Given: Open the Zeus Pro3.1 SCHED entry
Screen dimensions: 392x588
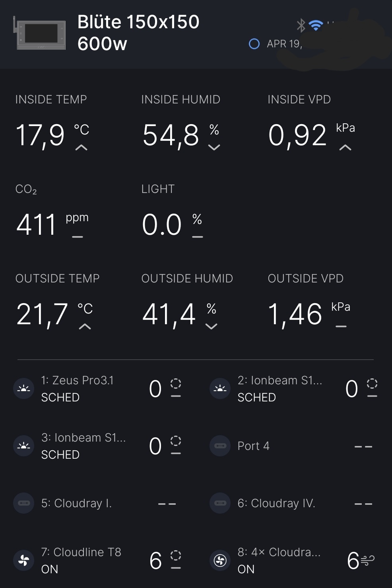Looking at the screenshot, I should pyautogui.click(x=77, y=389).
